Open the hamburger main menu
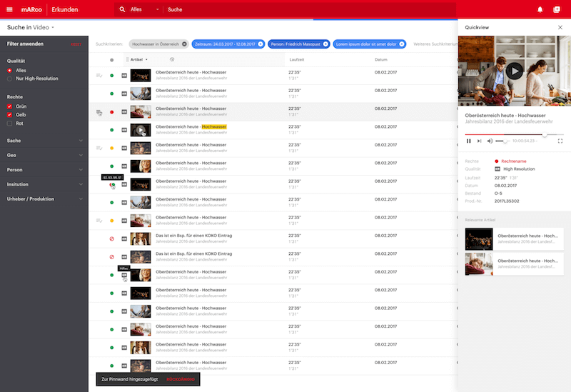 point(9,9)
